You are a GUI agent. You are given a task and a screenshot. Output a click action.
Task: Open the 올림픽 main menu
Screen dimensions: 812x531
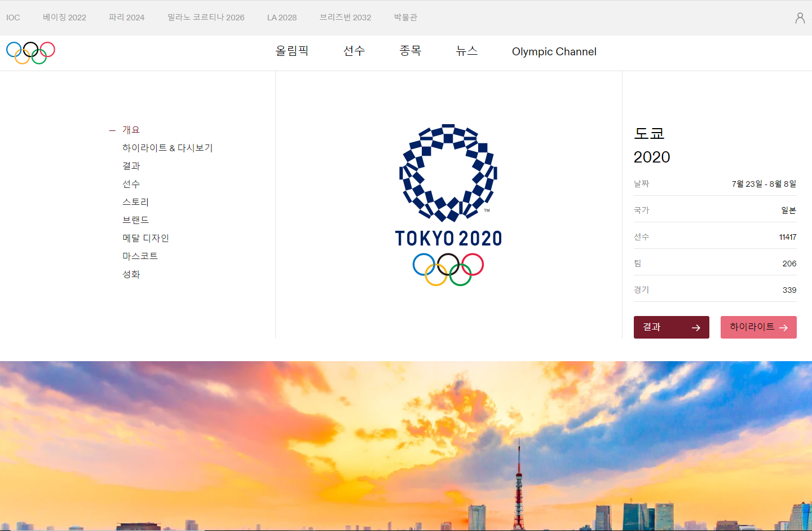click(292, 51)
